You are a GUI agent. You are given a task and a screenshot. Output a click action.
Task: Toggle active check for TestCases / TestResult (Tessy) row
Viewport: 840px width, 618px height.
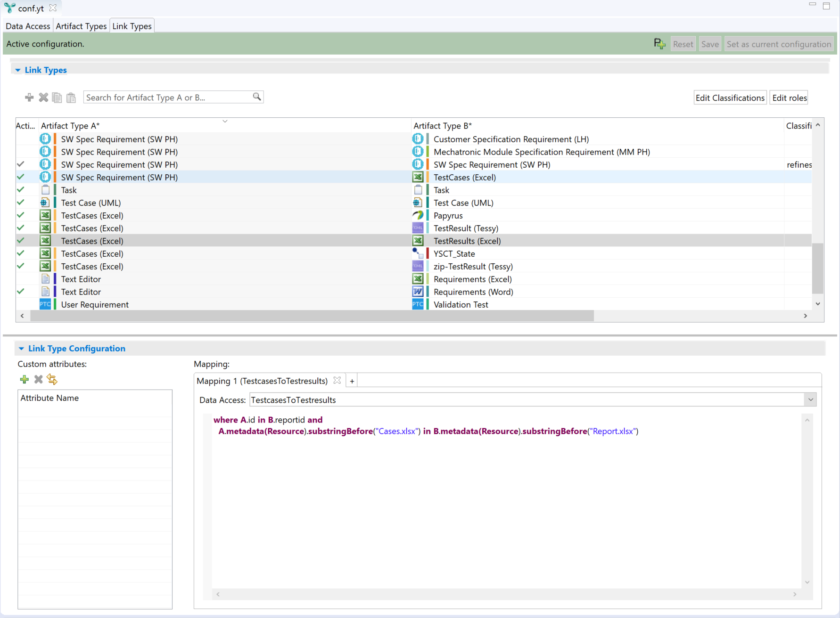click(x=21, y=228)
